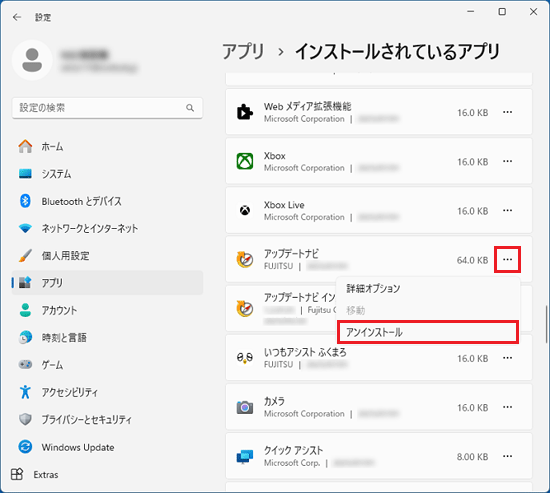Go to Windows Update label
The image size is (550, 493).
pos(78,447)
